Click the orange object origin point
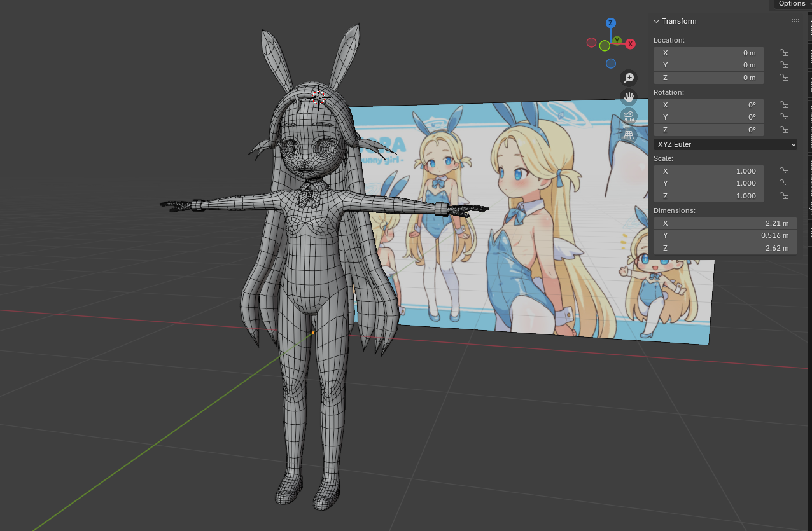The width and height of the screenshot is (812, 531). point(313,333)
